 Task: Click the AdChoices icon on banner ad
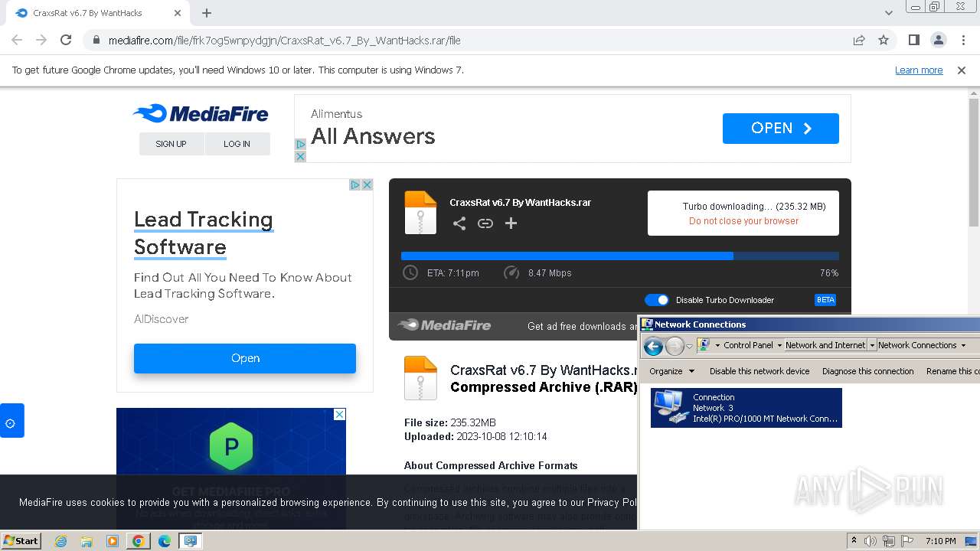point(300,145)
